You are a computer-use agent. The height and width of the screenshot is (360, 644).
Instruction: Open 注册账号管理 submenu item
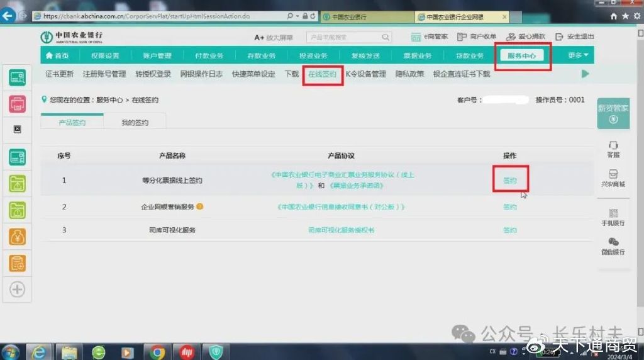tap(104, 74)
